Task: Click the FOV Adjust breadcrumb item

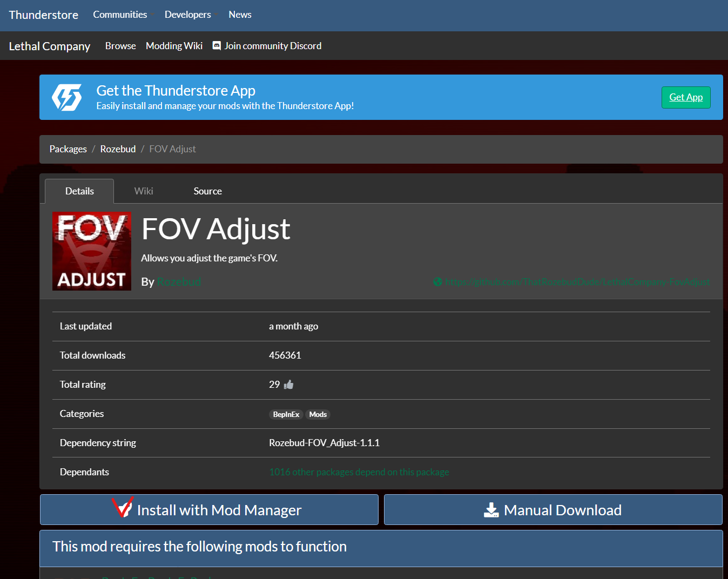Action: 172,149
